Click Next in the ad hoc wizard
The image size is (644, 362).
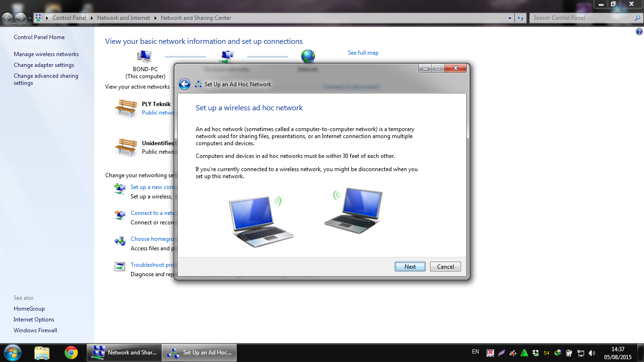coord(410,266)
